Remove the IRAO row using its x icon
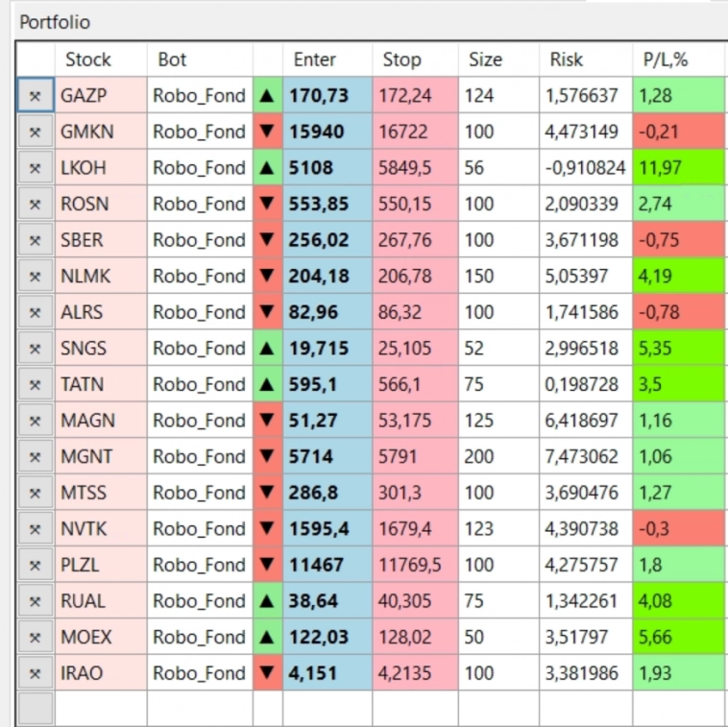This screenshot has height=727, width=728. pyautogui.click(x=36, y=673)
